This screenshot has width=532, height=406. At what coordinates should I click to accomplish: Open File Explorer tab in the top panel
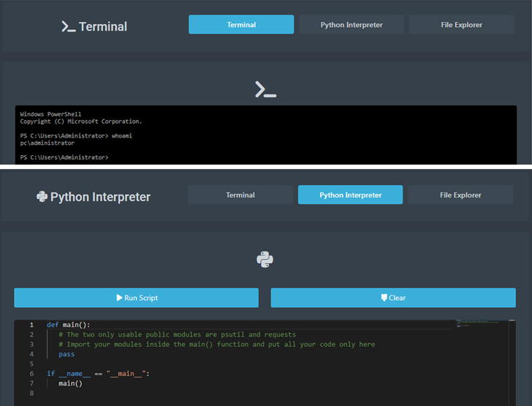point(461,24)
